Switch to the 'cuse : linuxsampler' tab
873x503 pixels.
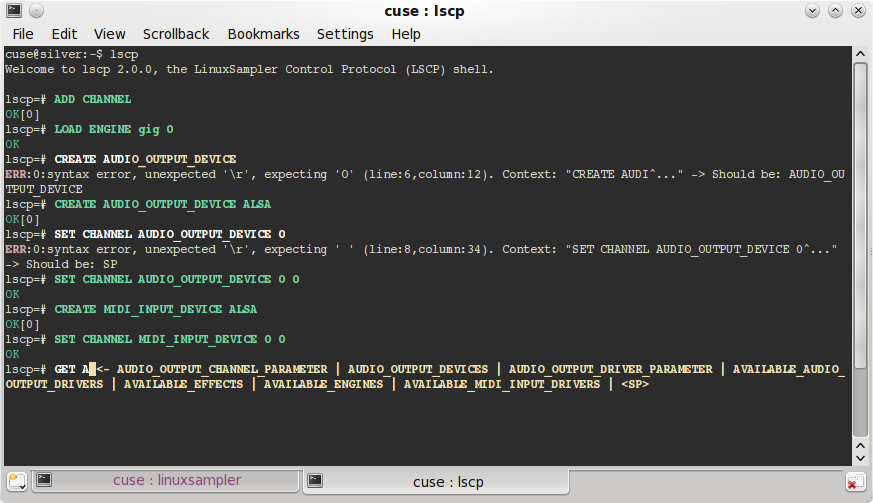[x=166, y=480]
